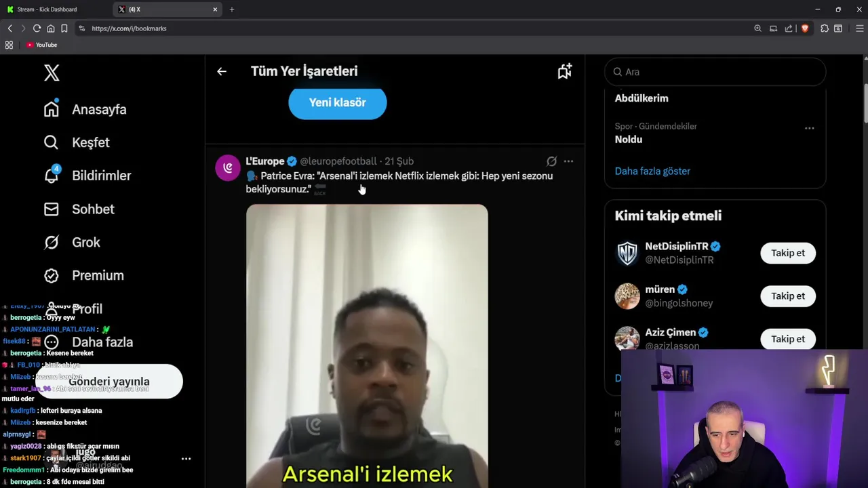Open a new browser tab
The height and width of the screenshot is (488, 868).
click(x=232, y=9)
